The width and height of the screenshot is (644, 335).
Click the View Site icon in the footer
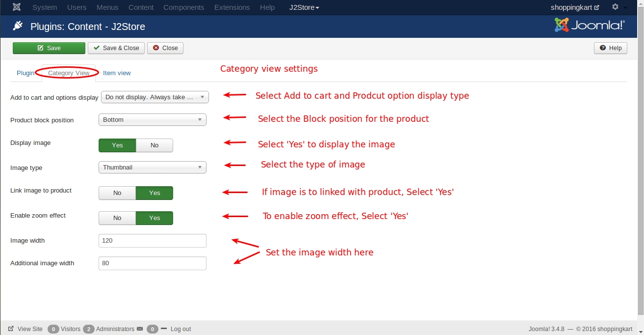[11, 329]
